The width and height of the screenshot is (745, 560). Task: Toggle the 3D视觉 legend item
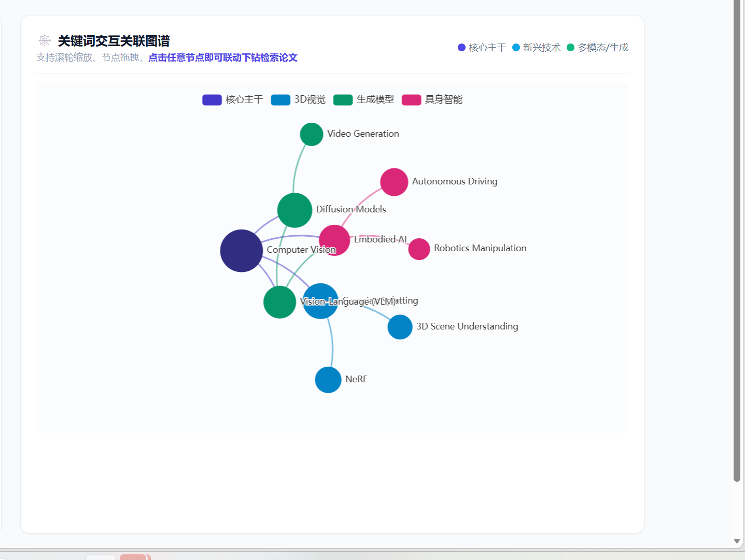299,99
